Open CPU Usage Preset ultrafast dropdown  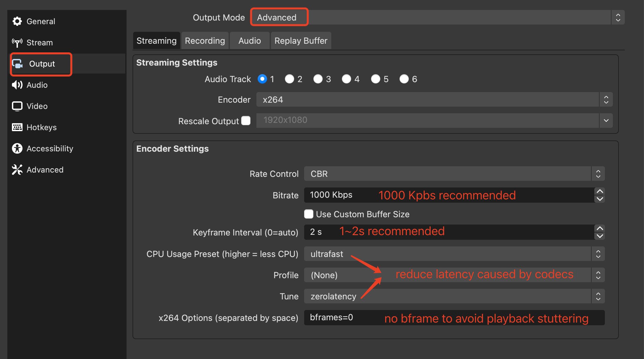pyautogui.click(x=454, y=254)
